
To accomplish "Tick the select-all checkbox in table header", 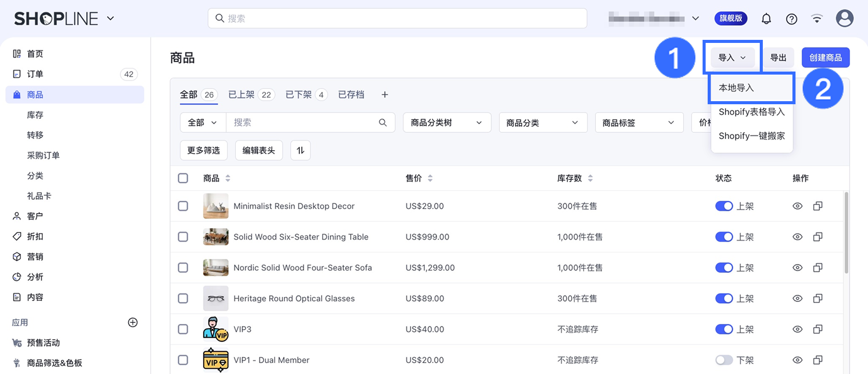I will 183,178.
